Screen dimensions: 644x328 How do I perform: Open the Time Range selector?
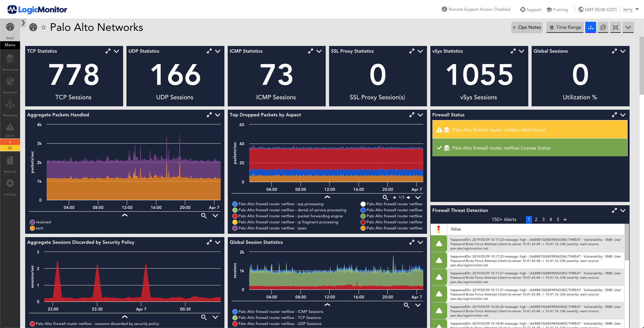(565, 28)
